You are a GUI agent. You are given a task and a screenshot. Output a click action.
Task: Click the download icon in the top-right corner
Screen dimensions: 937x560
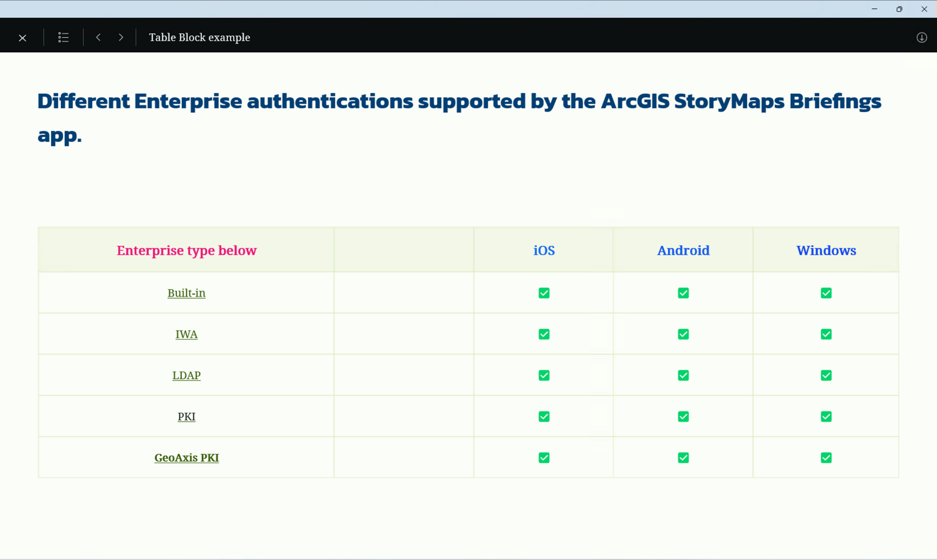coord(922,37)
